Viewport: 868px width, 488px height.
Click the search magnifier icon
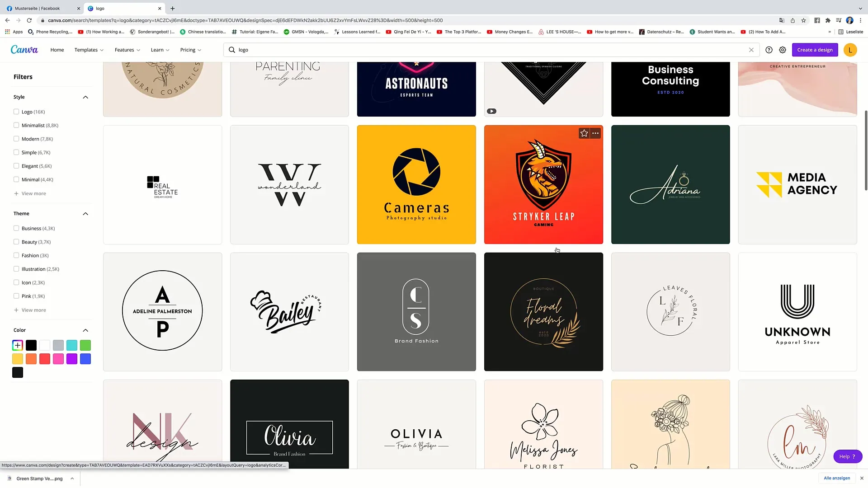tap(232, 50)
